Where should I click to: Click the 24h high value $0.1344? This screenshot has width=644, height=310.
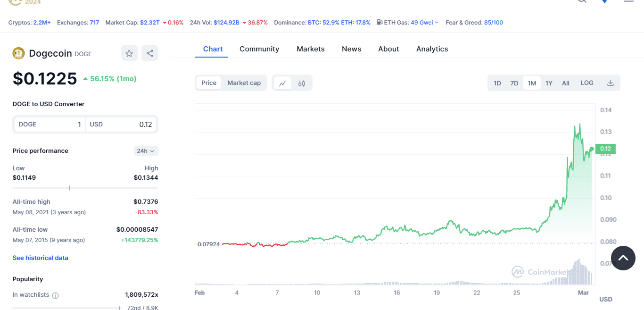(x=146, y=178)
